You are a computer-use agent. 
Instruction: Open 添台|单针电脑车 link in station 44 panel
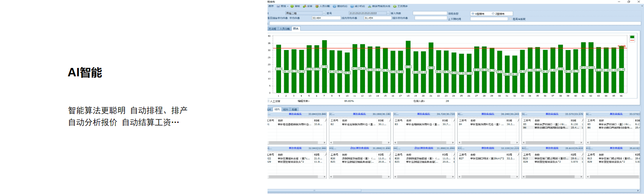click(x=424, y=148)
